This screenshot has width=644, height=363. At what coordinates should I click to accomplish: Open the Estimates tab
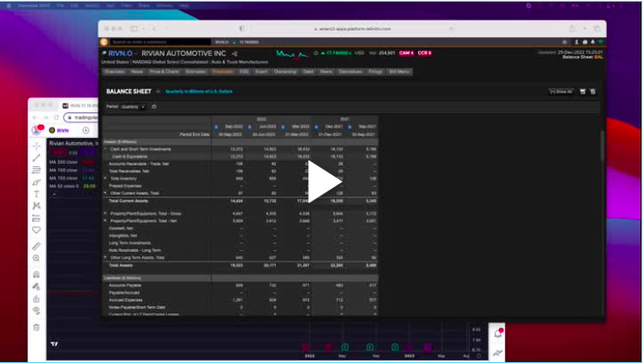196,72
